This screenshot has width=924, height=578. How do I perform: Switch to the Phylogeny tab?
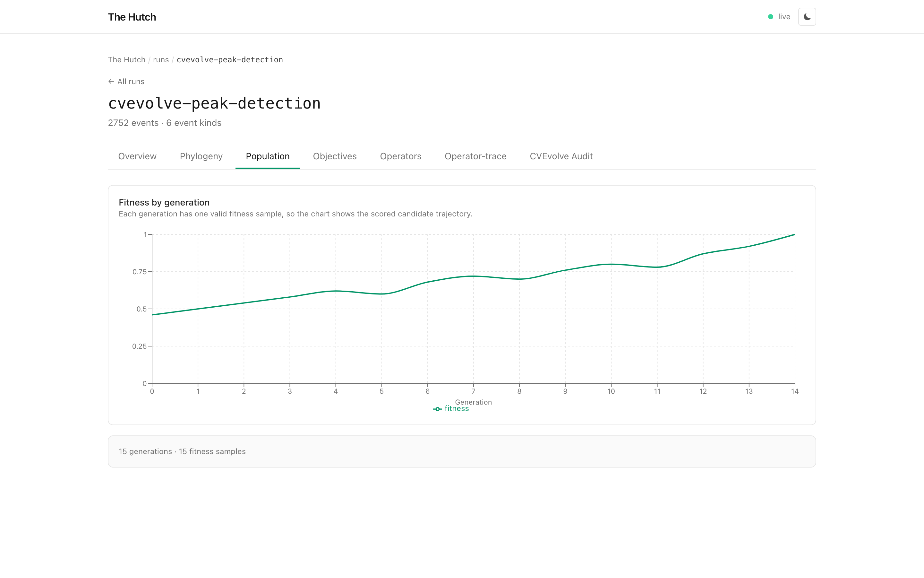click(x=201, y=156)
